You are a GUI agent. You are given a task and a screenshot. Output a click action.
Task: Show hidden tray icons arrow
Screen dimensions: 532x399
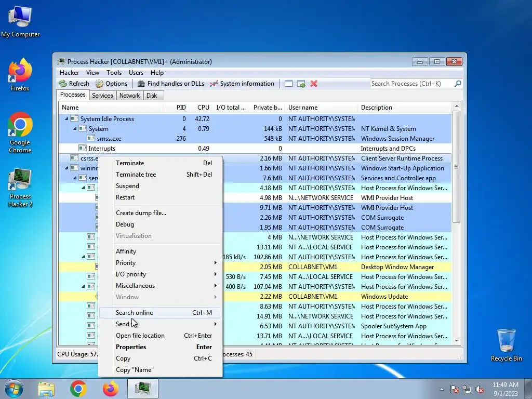(x=442, y=389)
